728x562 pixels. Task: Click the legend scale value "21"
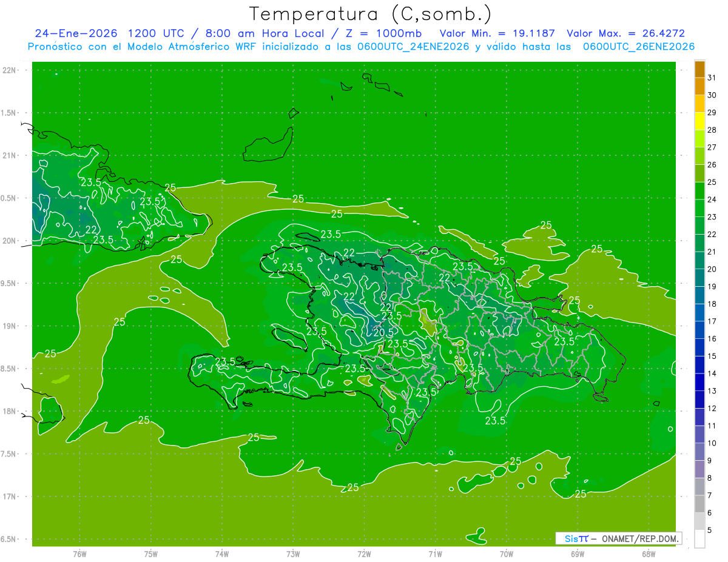pyautogui.click(x=712, y=252)
